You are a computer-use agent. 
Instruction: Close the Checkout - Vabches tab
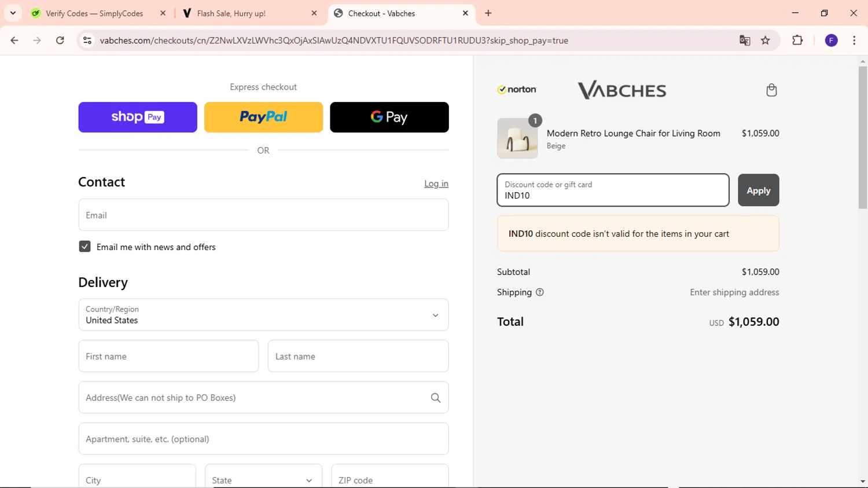(x=465, y=13)
